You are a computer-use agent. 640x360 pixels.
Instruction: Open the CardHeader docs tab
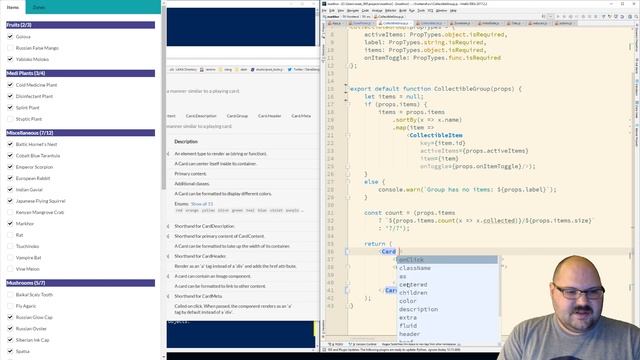(269, 116)
